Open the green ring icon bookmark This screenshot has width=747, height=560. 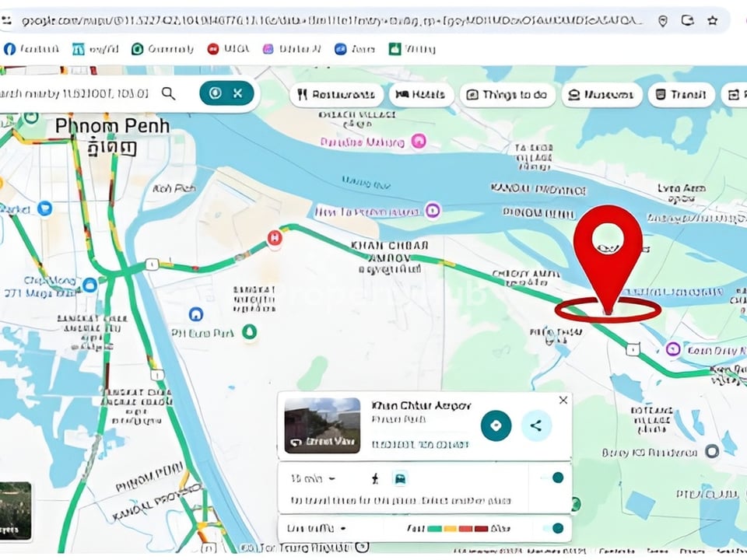click(x=163, y=49)
